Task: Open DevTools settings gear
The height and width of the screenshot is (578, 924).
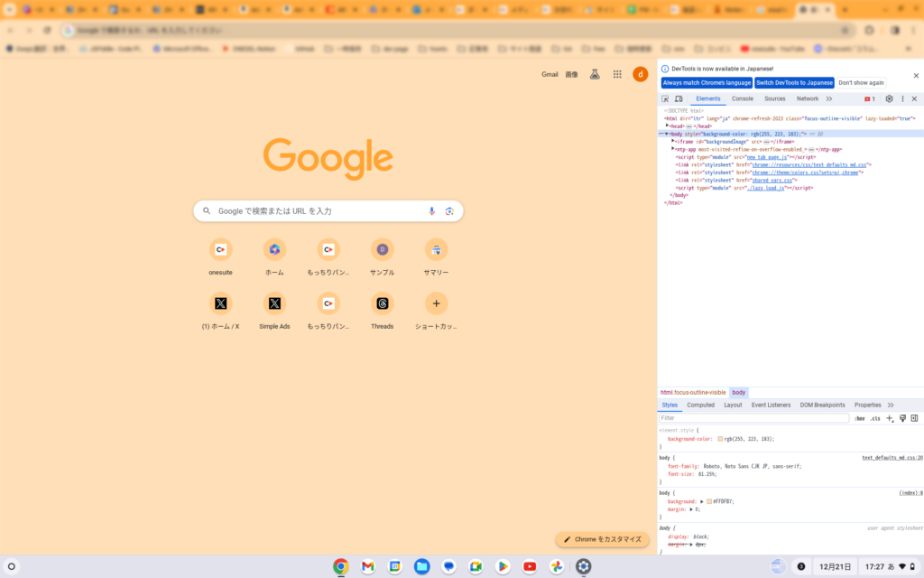Action: [x=889, y=99]
